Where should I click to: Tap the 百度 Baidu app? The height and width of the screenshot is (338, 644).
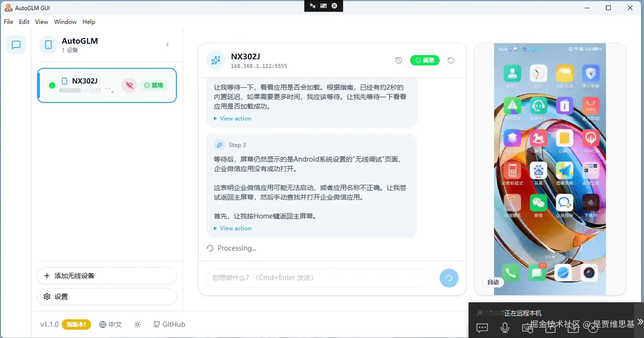[x=538, y=171]
